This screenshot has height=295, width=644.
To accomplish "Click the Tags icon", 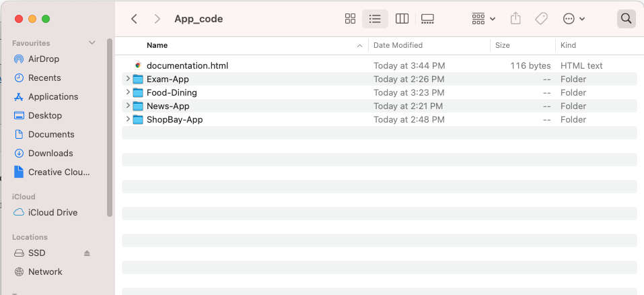I will [x=541, y=18].
